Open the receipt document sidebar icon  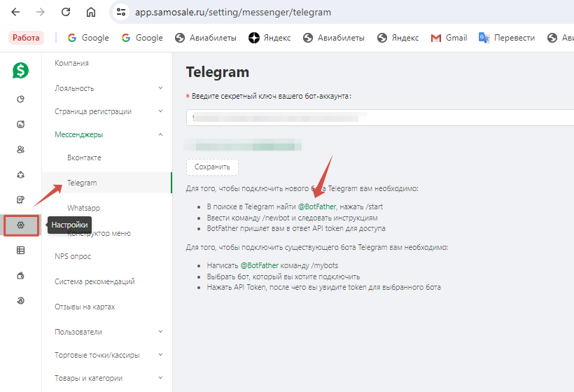20,199
